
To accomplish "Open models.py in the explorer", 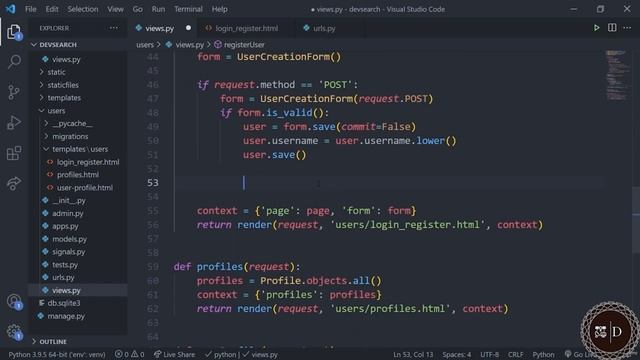I will 69,239.
